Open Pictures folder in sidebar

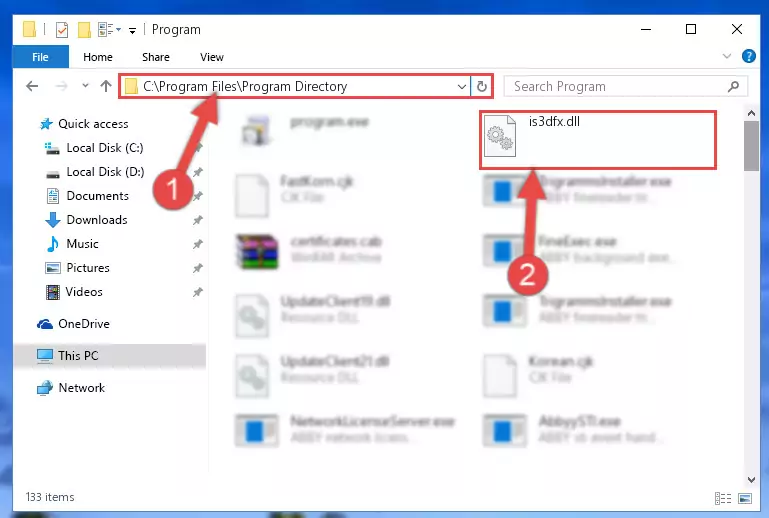pos(88,268)
